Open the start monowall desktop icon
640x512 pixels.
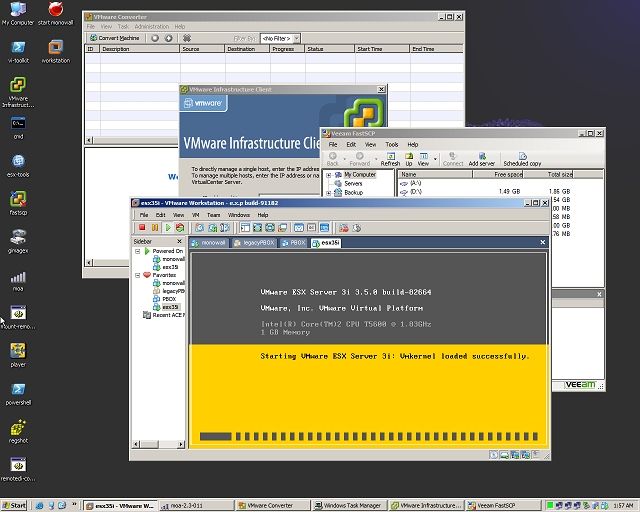click(x=56, y=13)
